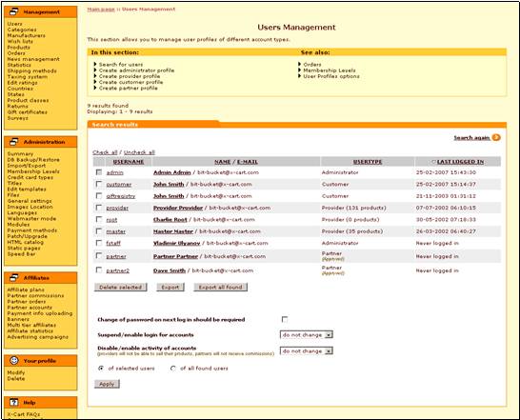520x420 pixels.
Task: Sort by the Usertype column header
Action: 368,162
